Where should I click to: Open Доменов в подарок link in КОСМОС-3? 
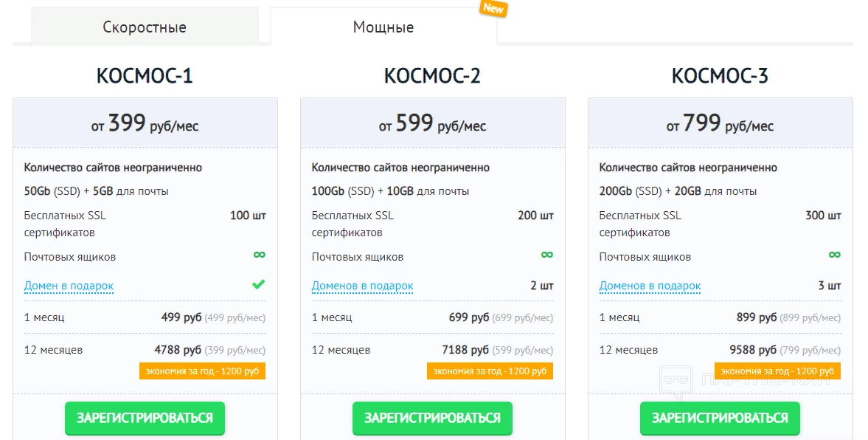point(650,286)
